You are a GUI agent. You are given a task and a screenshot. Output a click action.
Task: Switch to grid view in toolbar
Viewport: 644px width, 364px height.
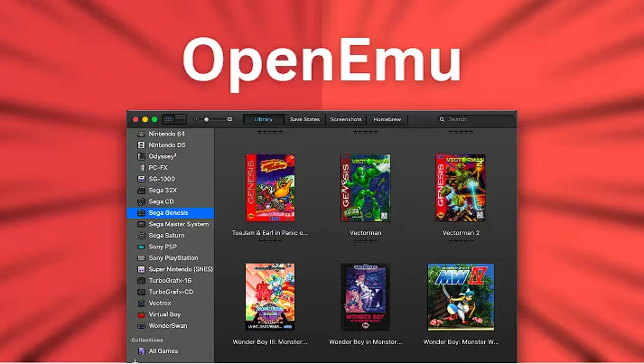168,119
